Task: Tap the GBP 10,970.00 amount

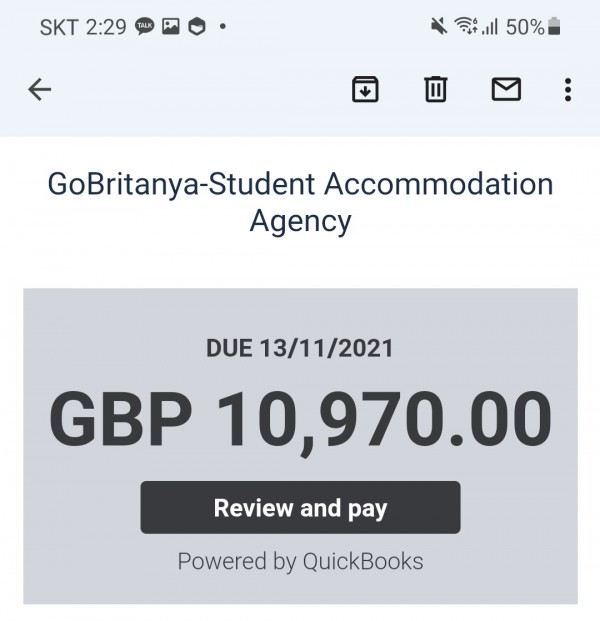Action: click(300, 419)
